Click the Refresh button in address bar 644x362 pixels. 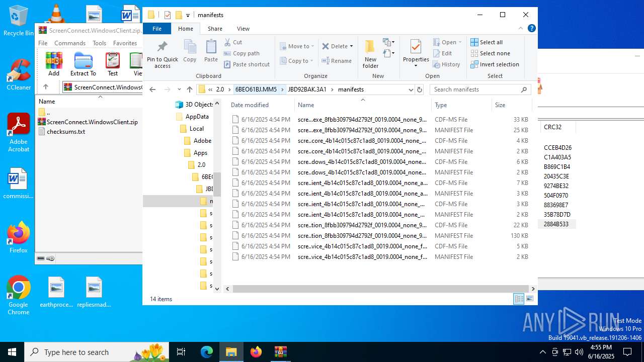(420, 89)
